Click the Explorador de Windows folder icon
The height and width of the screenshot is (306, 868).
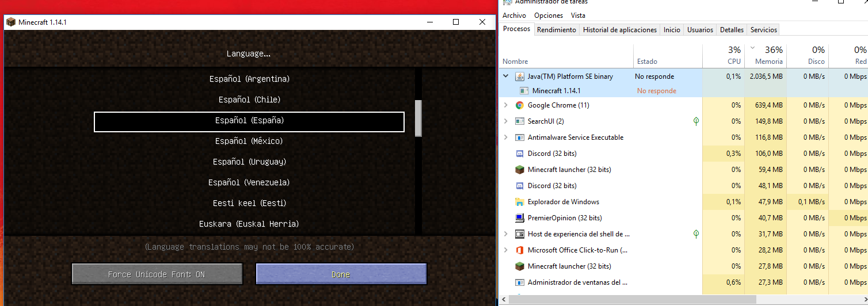click(519, 202)
